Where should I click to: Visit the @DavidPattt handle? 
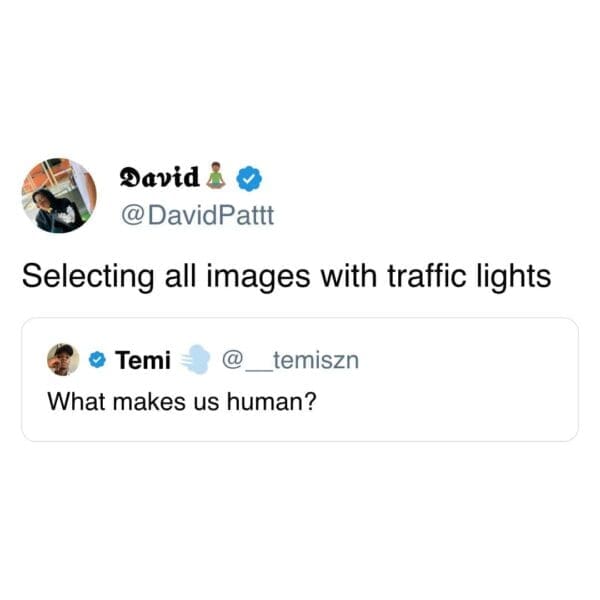(197, 215)
